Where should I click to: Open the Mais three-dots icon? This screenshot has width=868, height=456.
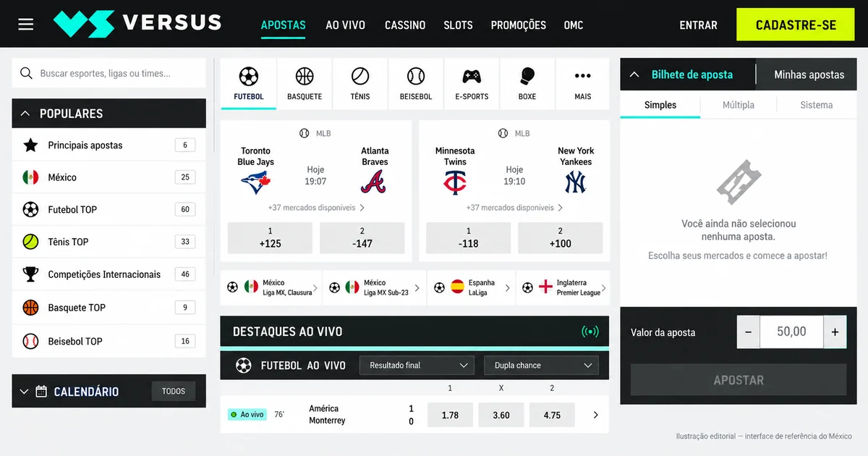582,76
